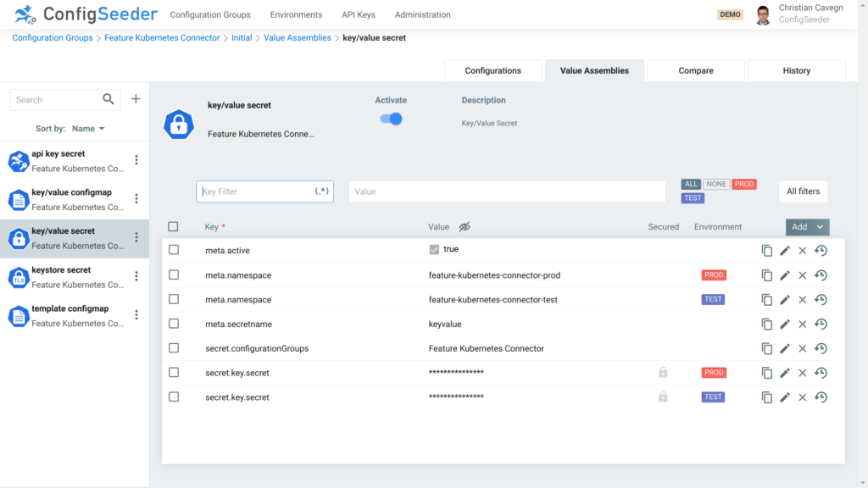The height and width of the screenshot is (488, 868).
Task: Select all rows with the header checkbox
Action: pos(174,226)
